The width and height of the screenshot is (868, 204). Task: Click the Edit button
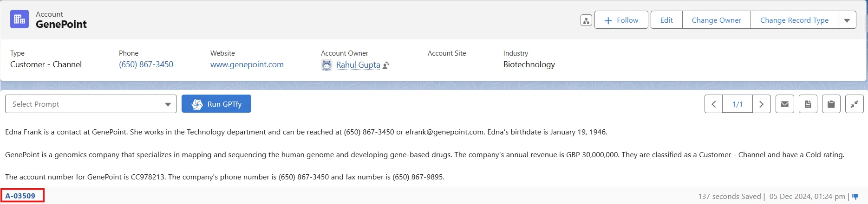666,20
